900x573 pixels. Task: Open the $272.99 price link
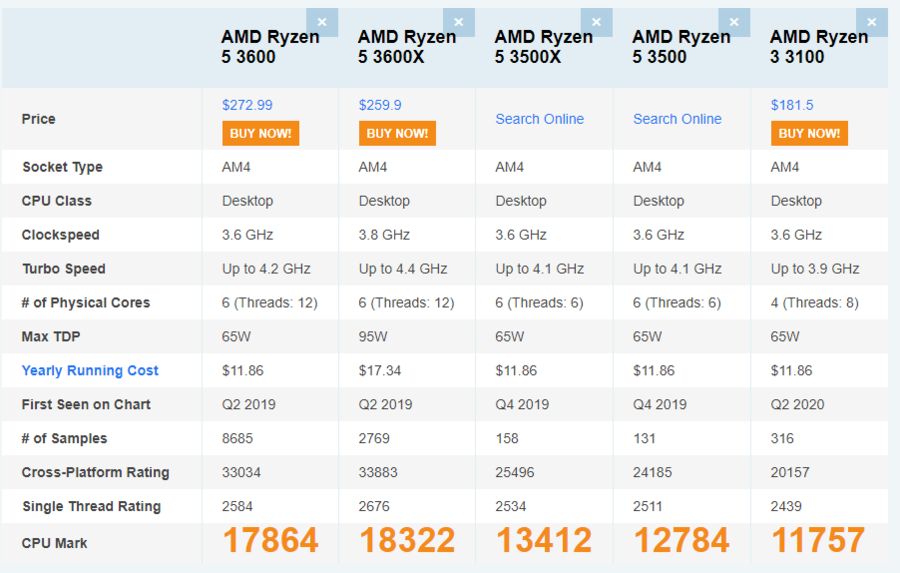tap(247, 105)
